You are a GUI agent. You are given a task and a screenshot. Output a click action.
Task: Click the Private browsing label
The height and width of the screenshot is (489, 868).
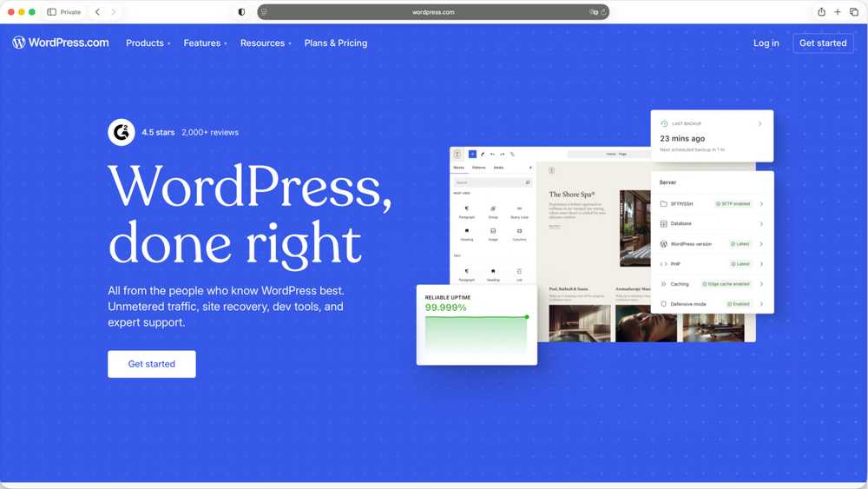pos(70,11)
